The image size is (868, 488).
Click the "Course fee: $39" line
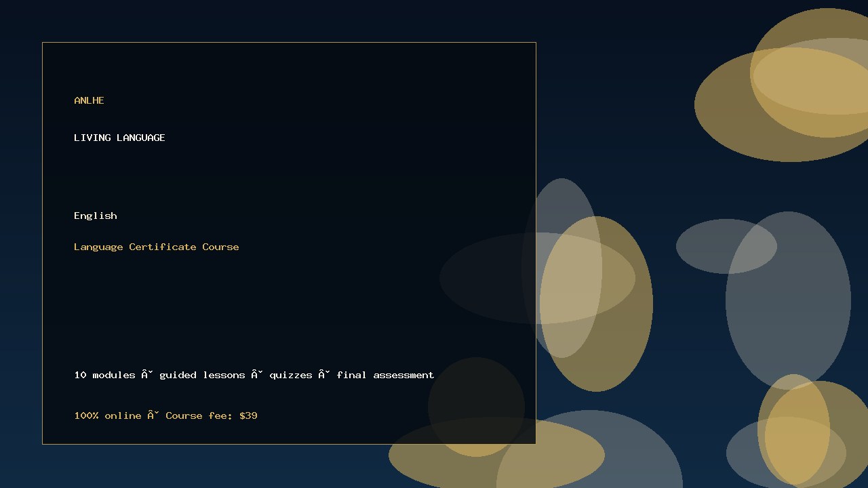[x=166, y=415]
